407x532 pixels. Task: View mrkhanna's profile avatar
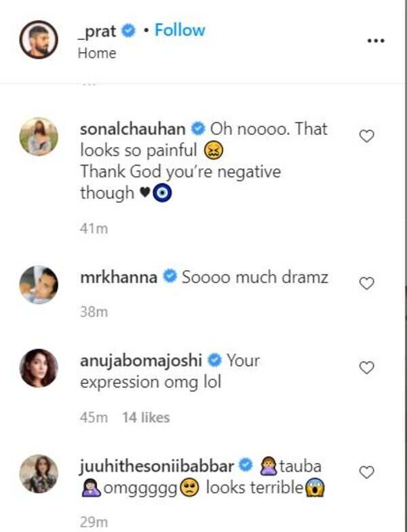coord(39,284)
